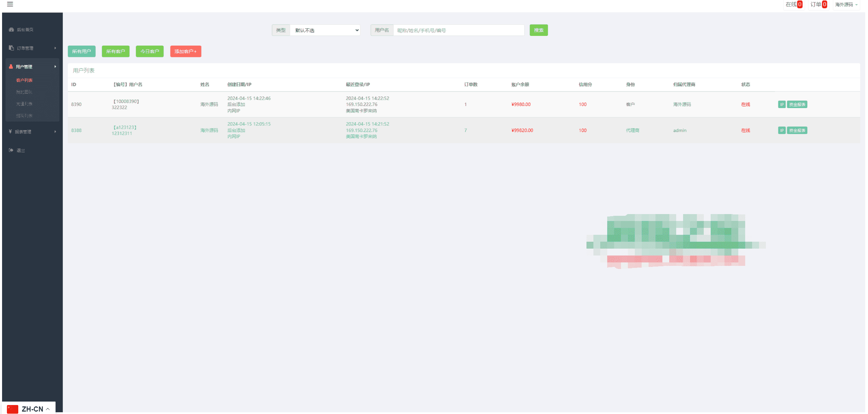Expand the 报表管理 submenu arrow
The width and height of the screenshot is (868, 414).
55,132
